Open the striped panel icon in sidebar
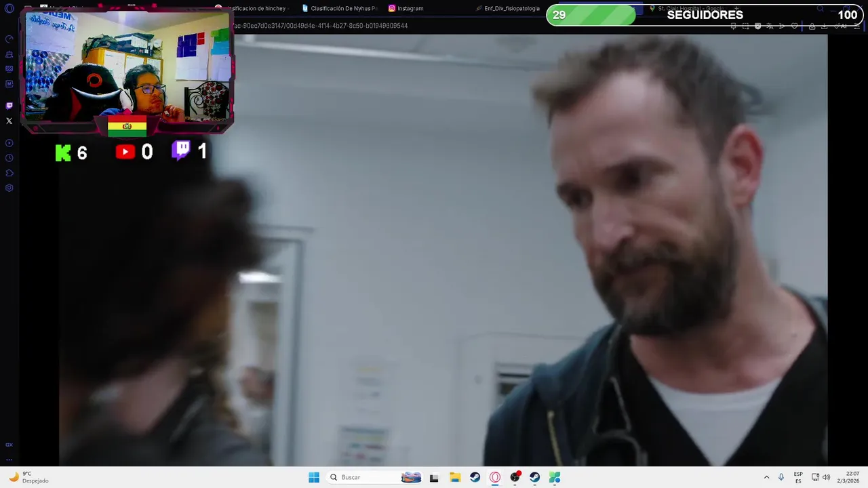Screen dimensions: 868x488 (x=9, y=69)
